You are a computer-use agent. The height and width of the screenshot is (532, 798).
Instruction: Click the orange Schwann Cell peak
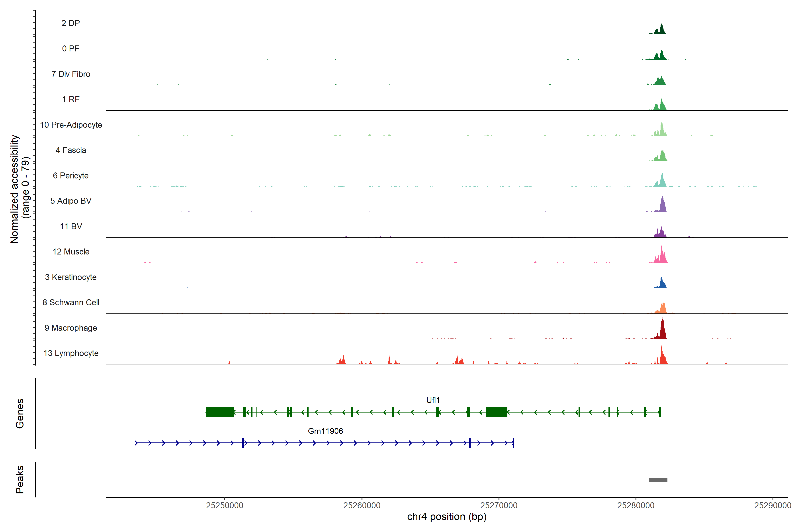pyautogui.click(x=663, y=308)
